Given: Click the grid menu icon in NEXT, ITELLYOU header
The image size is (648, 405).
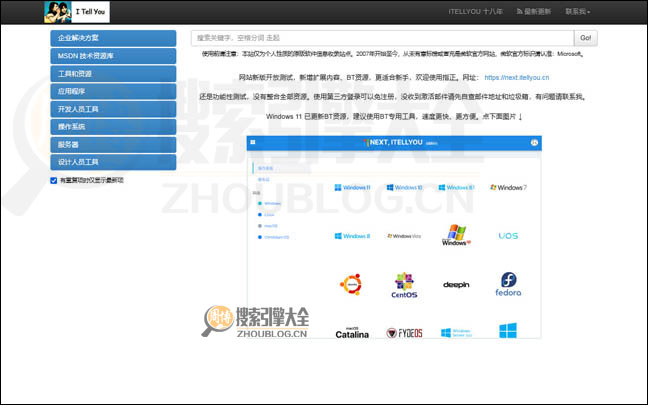Looking at the screenshot, I should (253, 142).
